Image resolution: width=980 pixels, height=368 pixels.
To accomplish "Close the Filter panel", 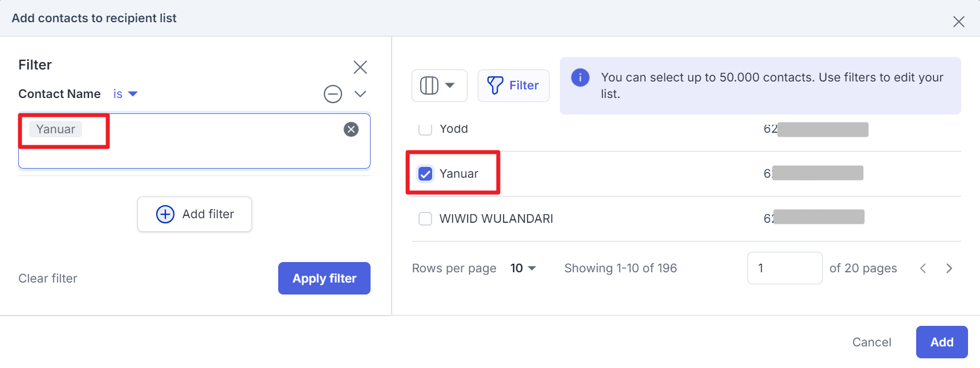I will pos(360,67).
